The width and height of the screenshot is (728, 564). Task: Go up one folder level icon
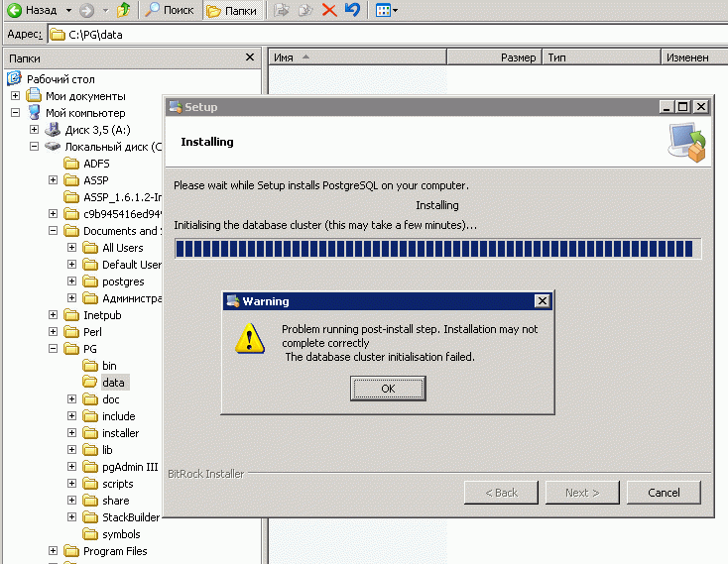click(124, 10)
